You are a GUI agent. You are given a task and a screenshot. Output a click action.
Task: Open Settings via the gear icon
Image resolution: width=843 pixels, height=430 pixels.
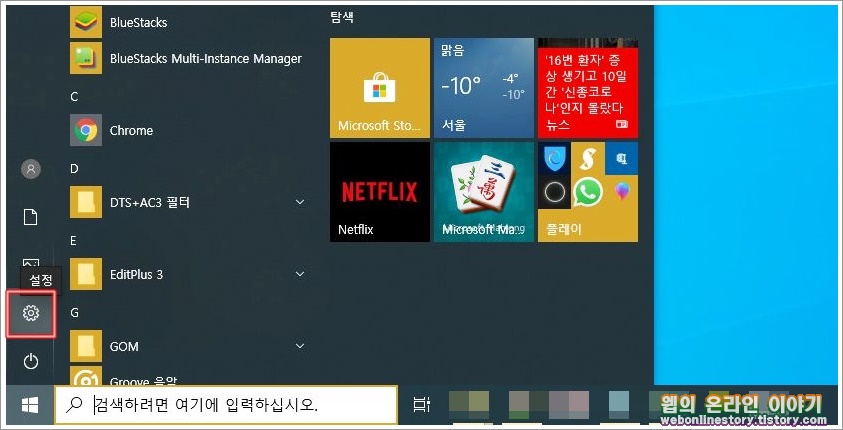tap(31, 313)
